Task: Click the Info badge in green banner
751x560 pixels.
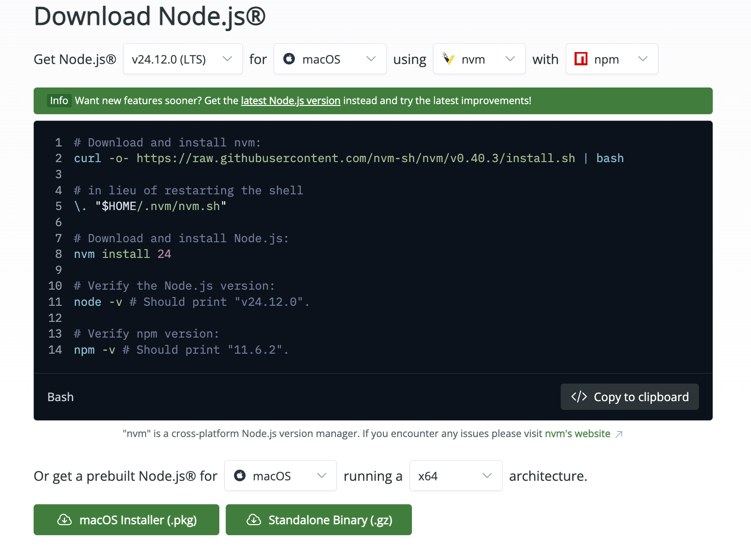Action: [x=59, y=100]
